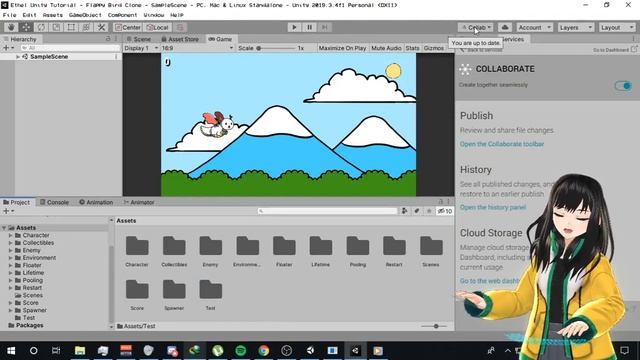Select the Hand tool in toolbar
This screenshot has height=360, width=640.
(x=11, y=27)
